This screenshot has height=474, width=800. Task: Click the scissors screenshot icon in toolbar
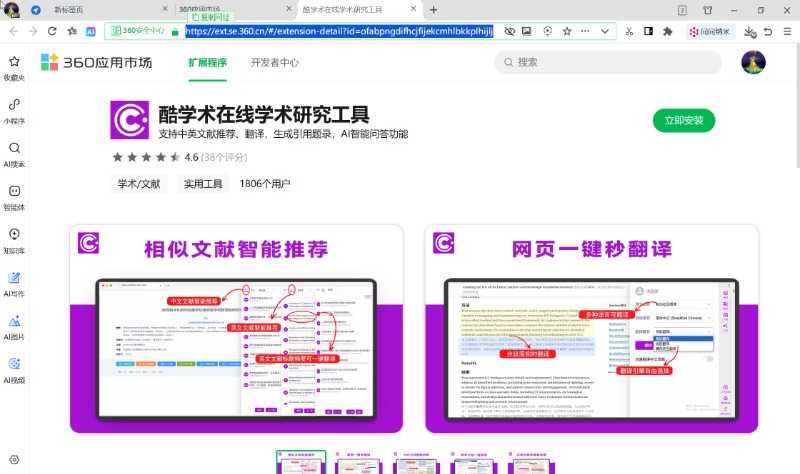[629, 31]
